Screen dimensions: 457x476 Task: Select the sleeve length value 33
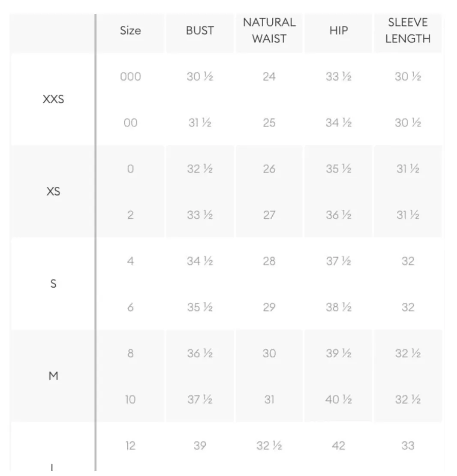pos(408,446)
